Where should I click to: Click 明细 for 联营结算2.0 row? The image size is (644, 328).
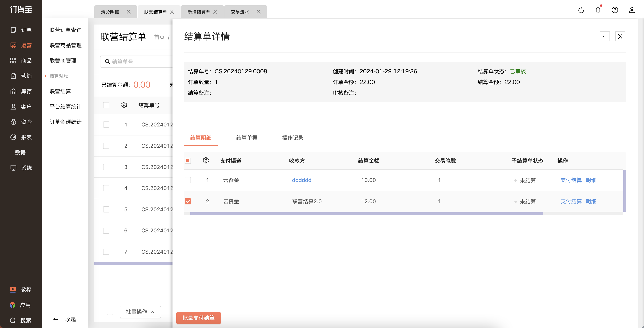point(591,201)
